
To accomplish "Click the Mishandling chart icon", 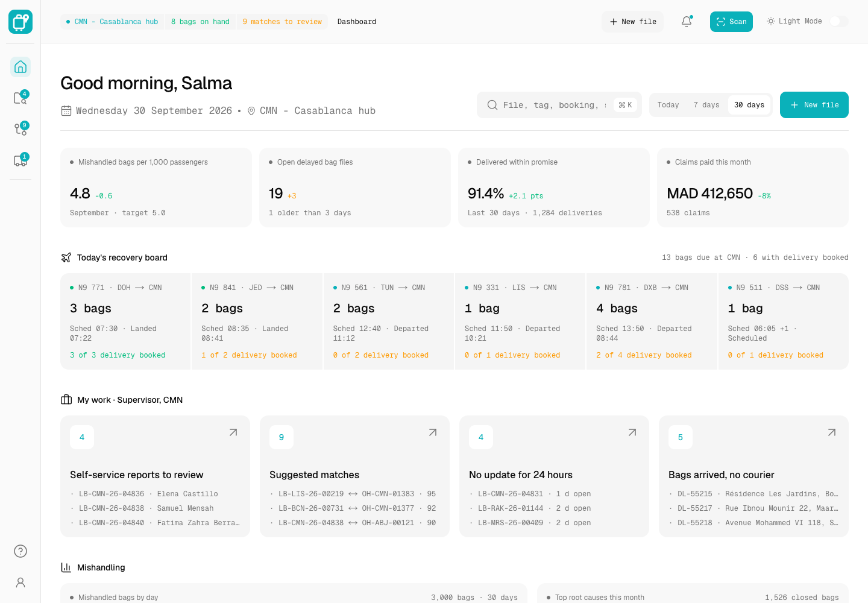I will tap(66, 567).
